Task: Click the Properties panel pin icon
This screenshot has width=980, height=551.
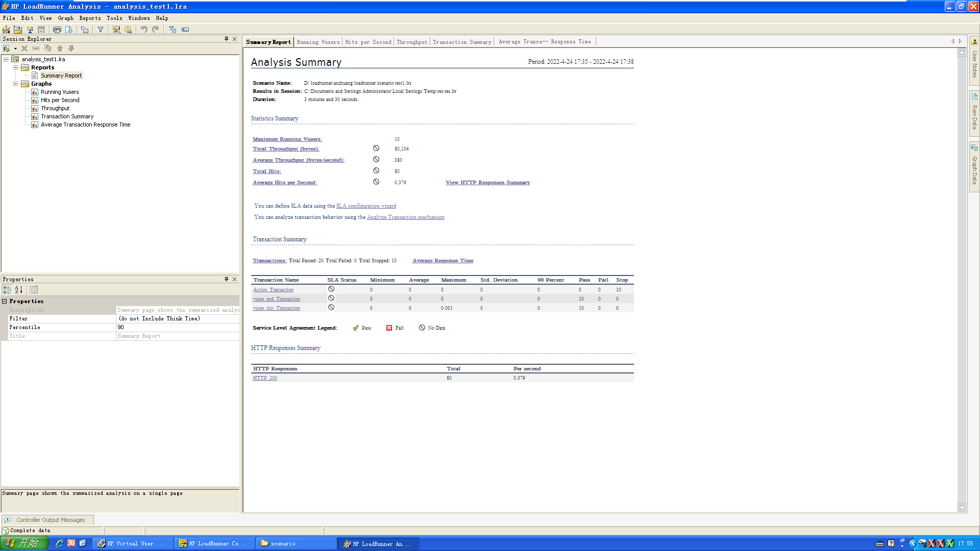Action: pyautogui.click(x=226, y=279)
